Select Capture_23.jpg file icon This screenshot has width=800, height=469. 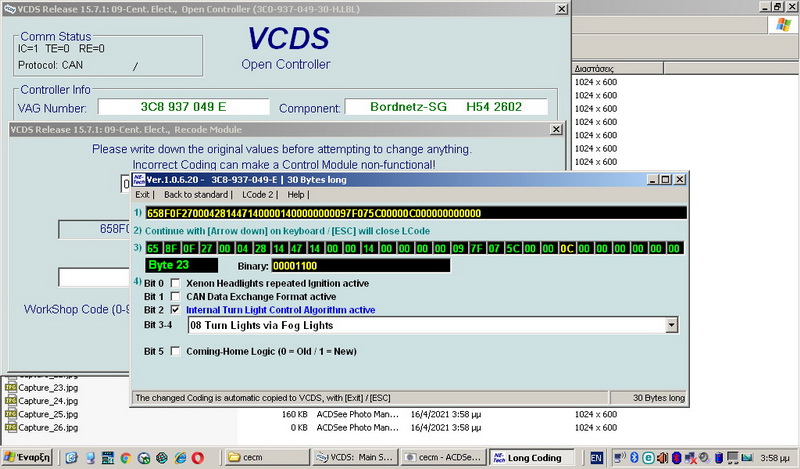point(11,387)
